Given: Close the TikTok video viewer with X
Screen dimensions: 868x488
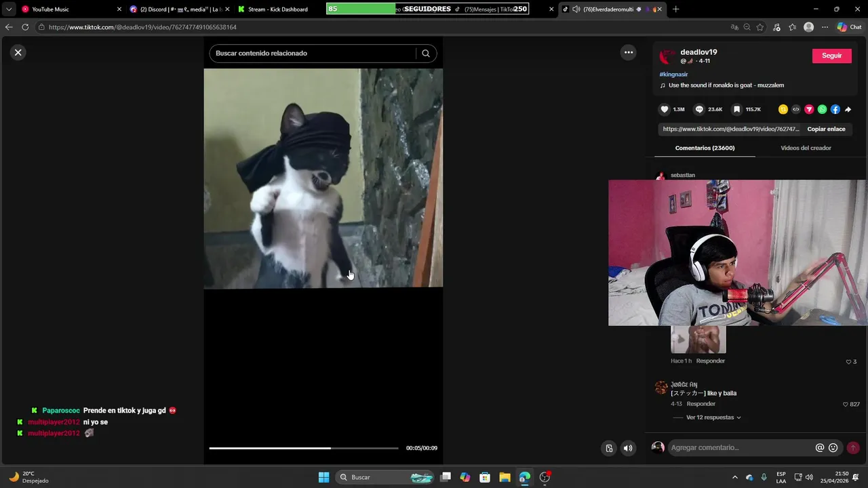Looking at the screenshot, I should (x=18, y=52).
